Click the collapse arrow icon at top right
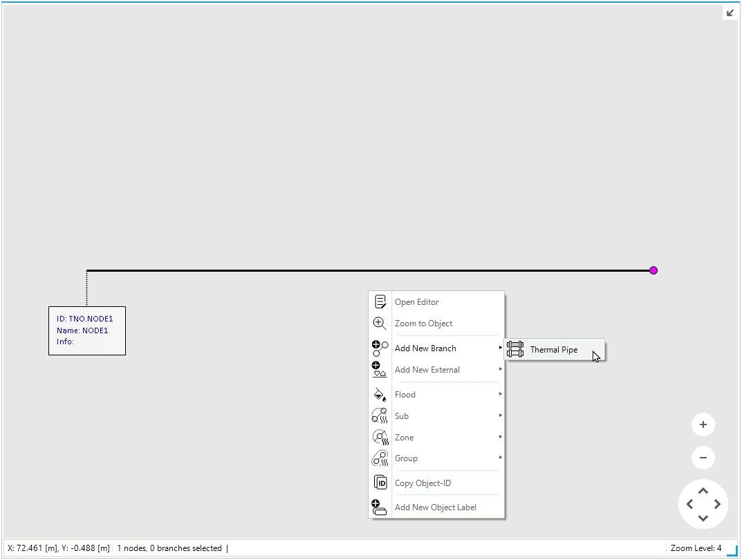This screenshot has width=742, height=560. click(x=730, y=12)
